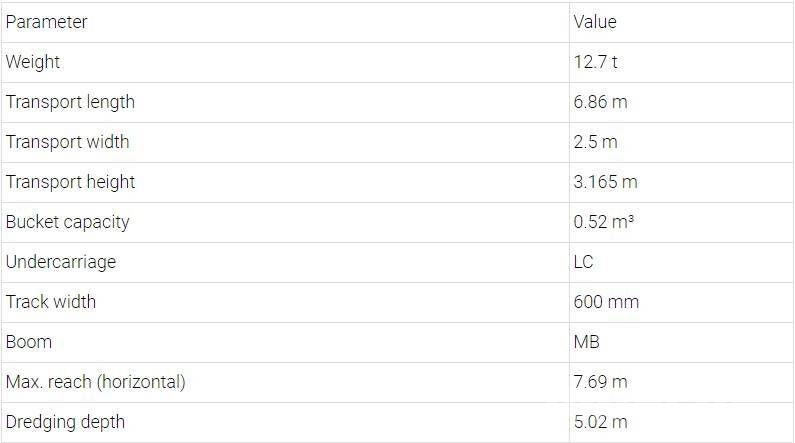Click the 6.86 m value cell
Viewport: 795px width, 443px height.
pyautogui.click(x=600, y=102)
